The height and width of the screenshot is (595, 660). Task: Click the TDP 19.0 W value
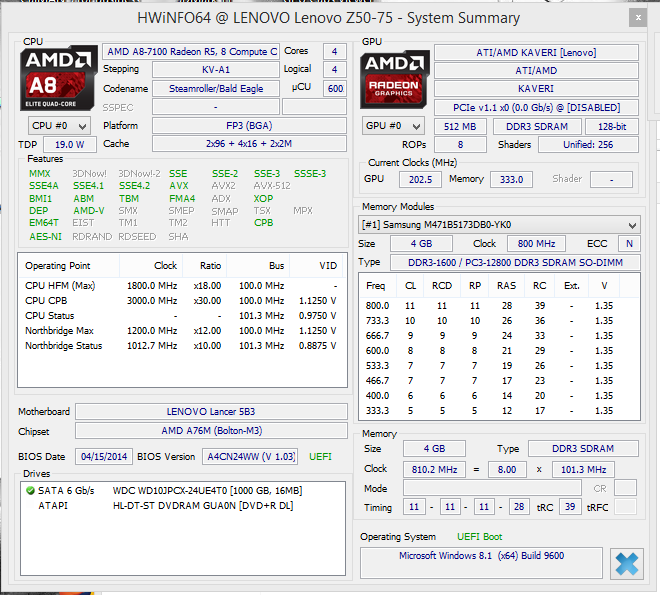[70, 145]
